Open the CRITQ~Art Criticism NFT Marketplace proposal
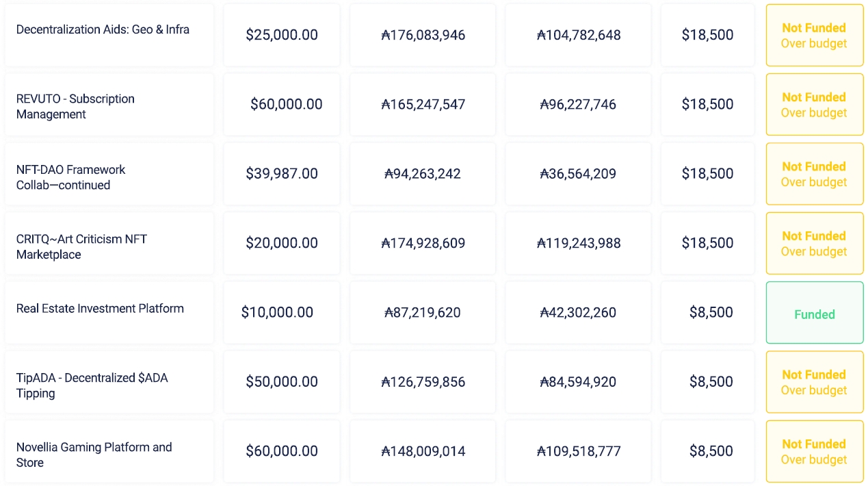The height and width of the screenshot is (486, 868). pos(81,246)
